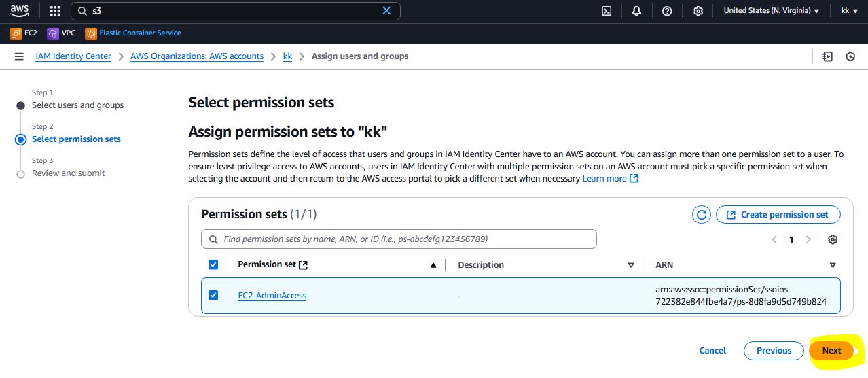Open the EC2 shortcut in favorites bar
The width and height of the screenshot is (868, 378).
[24, 33]
